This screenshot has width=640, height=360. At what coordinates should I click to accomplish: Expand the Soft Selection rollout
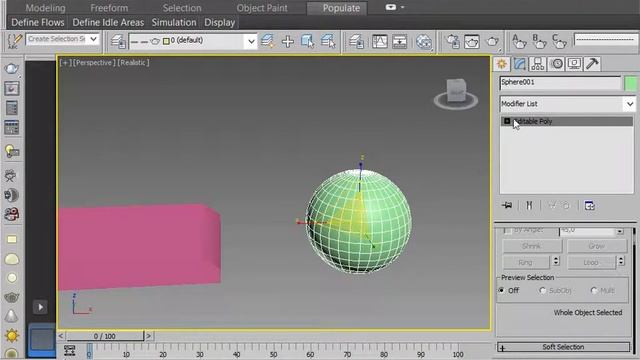[x=563, y=347]
